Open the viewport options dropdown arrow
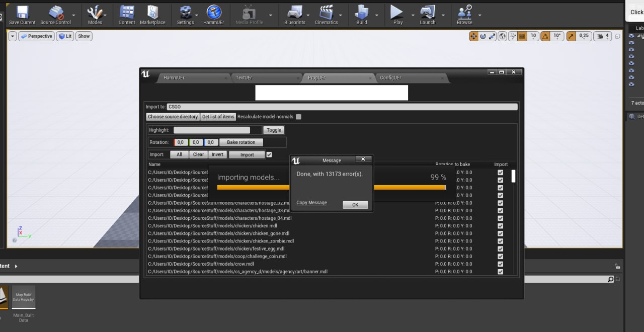This screenshot has height=332, width=644. pos(13,36)
